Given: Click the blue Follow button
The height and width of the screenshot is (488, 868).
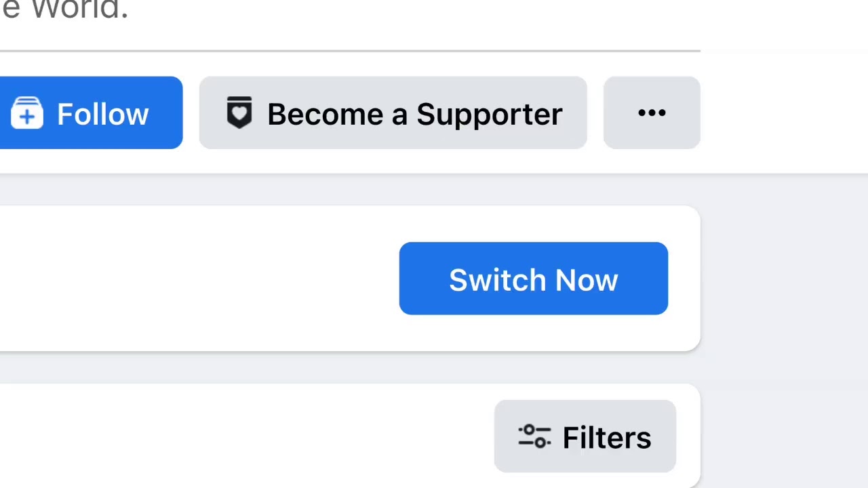Looking at the screenshot, I should tap(91, 113).
